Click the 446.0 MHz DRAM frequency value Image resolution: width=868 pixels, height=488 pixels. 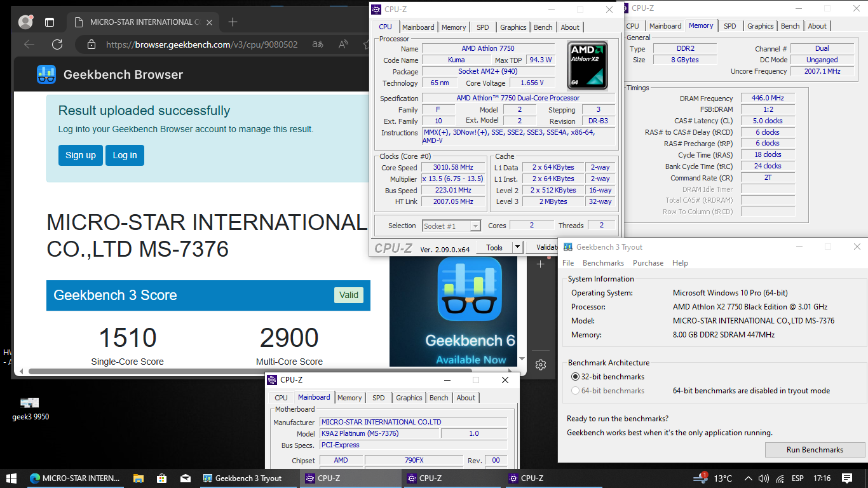pos(768,98)
